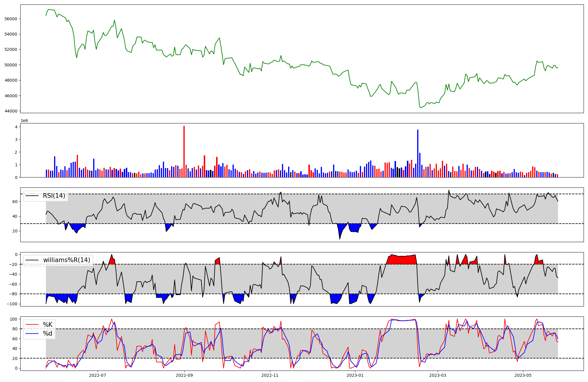The image size is (588, 382).
Task: Click the 2023-05 date tick label
Action: coord(523,375)
